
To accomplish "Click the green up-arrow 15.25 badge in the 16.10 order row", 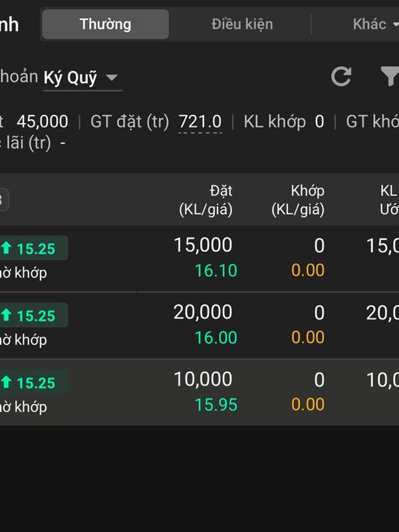I will click(33, 248).
